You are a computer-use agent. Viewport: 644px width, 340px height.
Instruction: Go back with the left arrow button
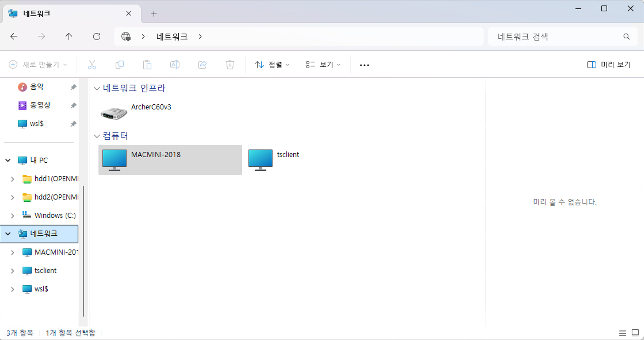point(14,37)
